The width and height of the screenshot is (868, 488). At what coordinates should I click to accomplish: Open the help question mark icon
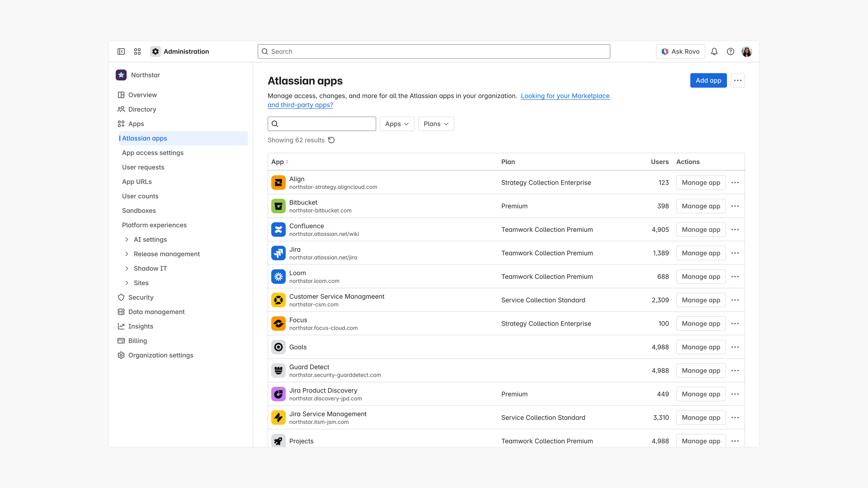tap(731, 51)
